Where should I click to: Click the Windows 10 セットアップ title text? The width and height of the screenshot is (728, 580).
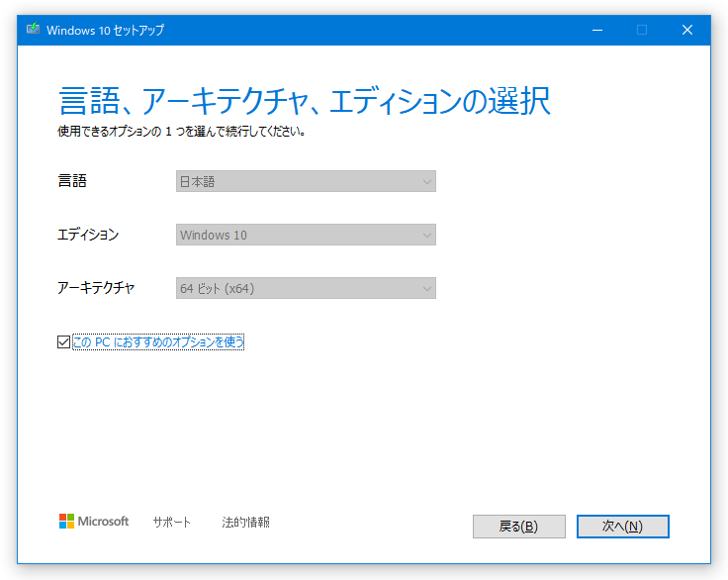[106, 31]
